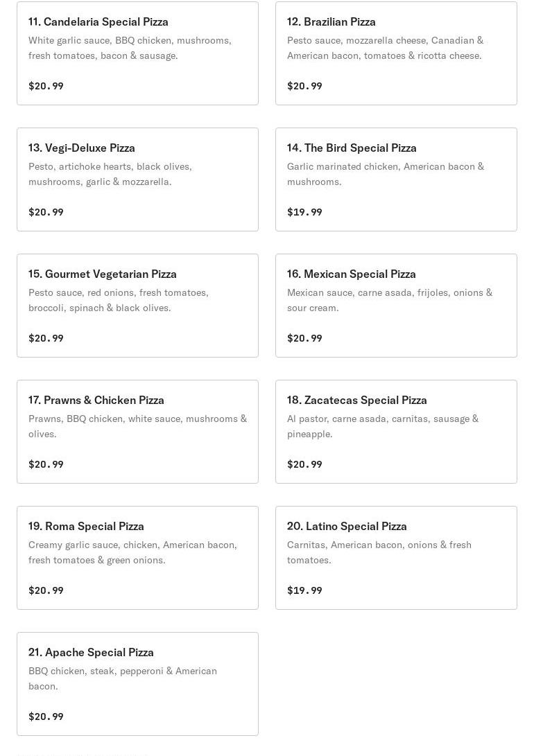Click the Vegi-Deluxe artichoke hearts description
Image resolution: width=534 pixels, height=756 pixels.
[x=110, y=174]
